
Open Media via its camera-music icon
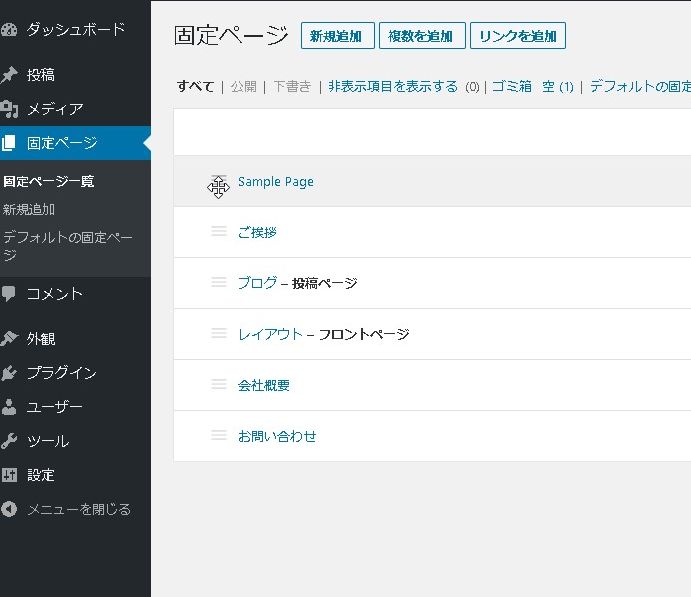click(9, 109)
